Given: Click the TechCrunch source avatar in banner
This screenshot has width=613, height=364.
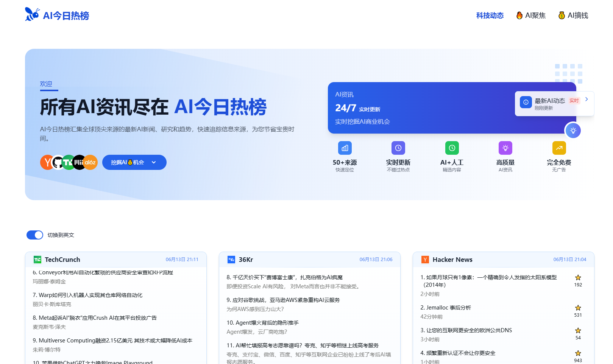Looking at the screenshot, I should pos(69,162).
